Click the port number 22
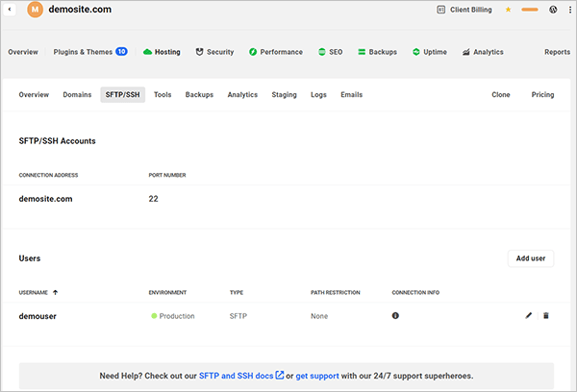This screenshot has width=577, height=392. (154, 199)
